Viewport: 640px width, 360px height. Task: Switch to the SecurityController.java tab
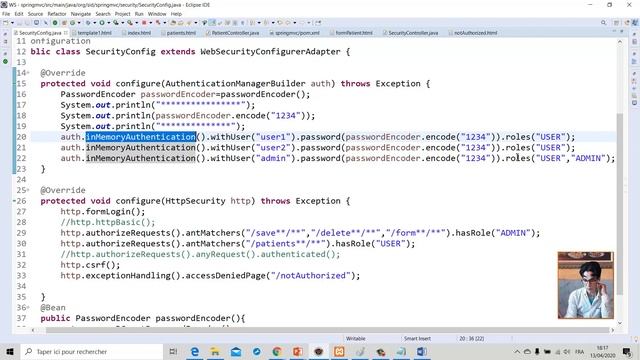tap(413, 33)
